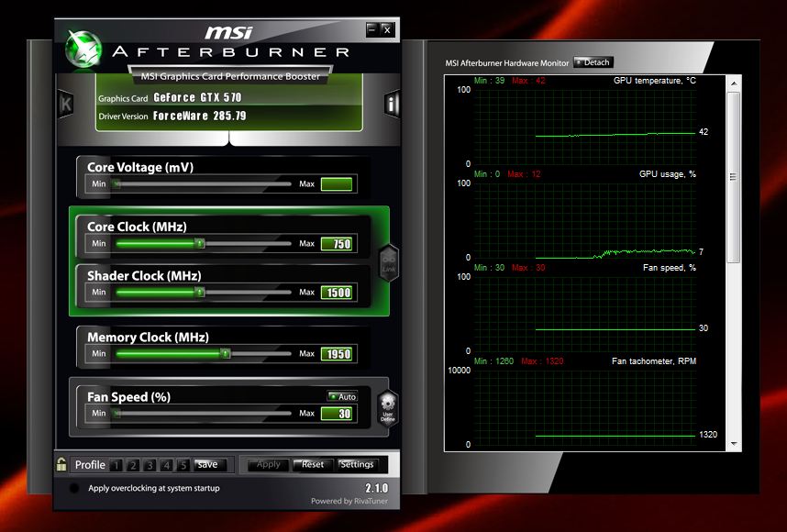Close the Afterburner window with X
787x532 pixels.
click(x=387, y=29)
